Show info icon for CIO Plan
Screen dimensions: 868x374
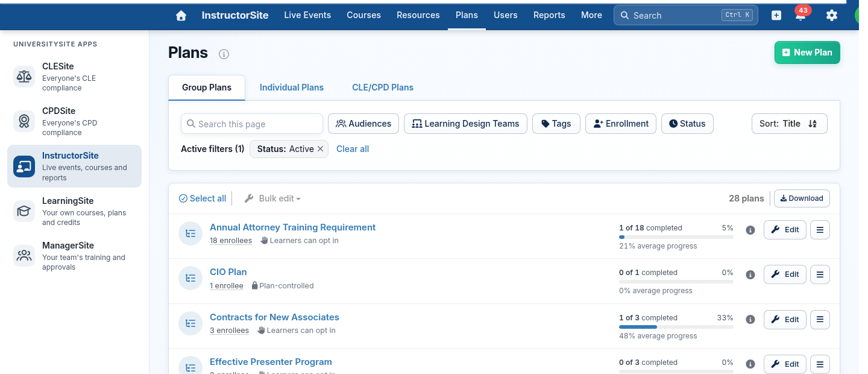[750, 274]
